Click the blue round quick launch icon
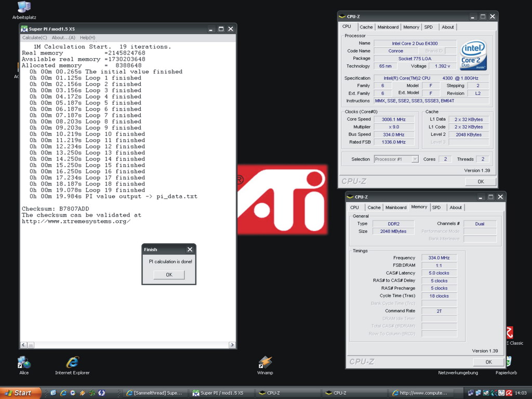532x399 pixels. click(101, 393)
